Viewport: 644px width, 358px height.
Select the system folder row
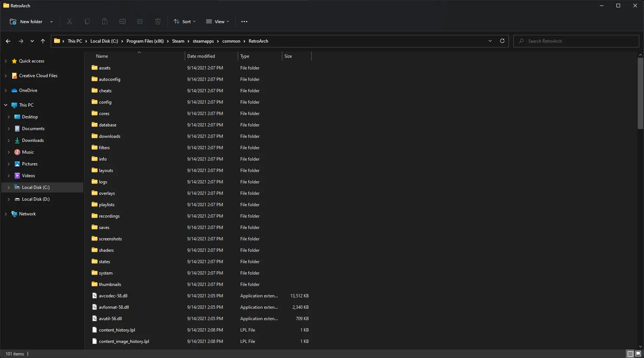point(201,273)
